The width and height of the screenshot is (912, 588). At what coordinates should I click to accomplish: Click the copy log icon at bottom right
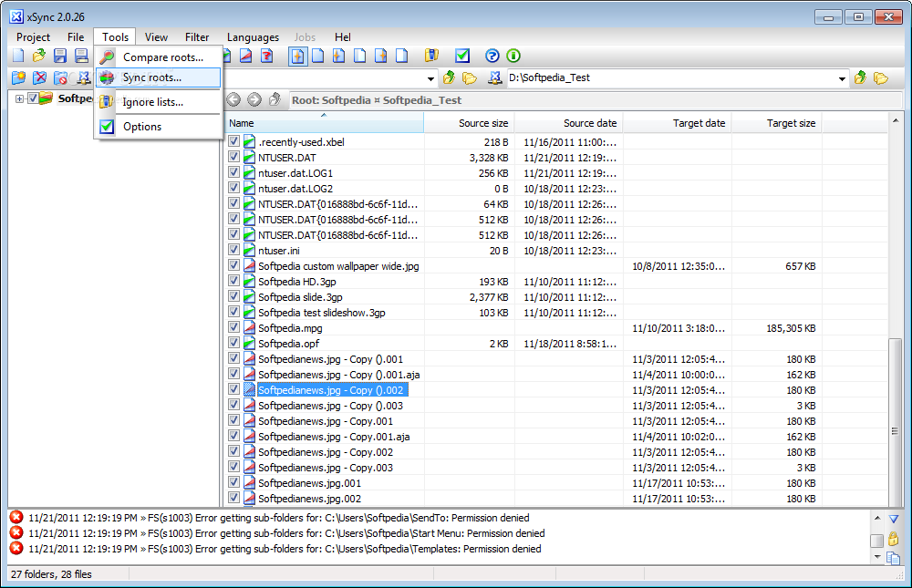(894, 558)
